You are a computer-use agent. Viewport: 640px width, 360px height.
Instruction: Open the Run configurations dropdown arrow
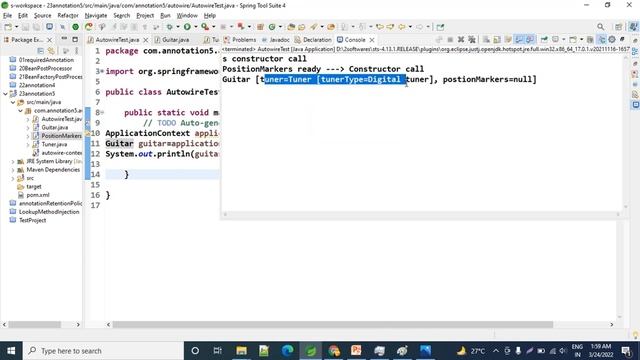click(196, 27)
